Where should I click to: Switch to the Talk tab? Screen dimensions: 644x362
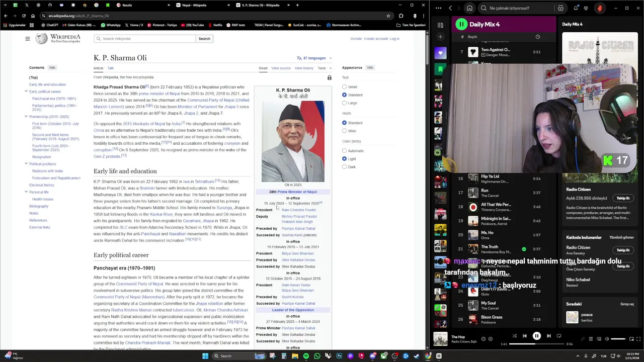pos(110,68)
